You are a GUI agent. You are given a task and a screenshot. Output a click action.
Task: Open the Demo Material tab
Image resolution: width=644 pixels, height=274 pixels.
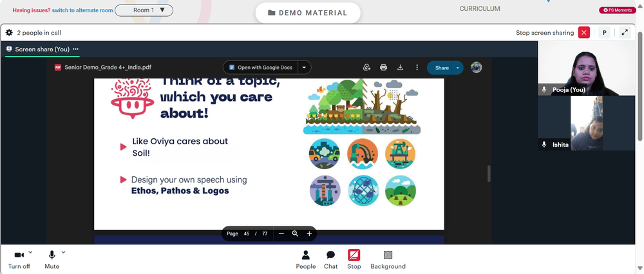coord(308,13)
